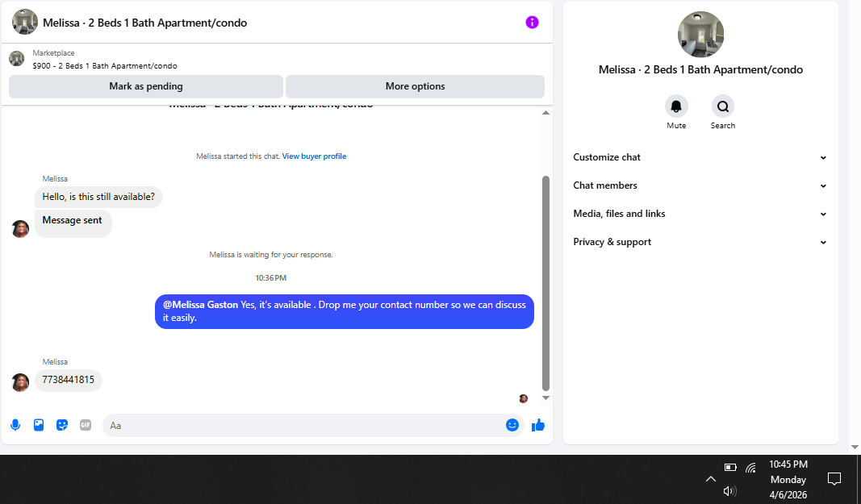Expand Media, files and links section
861x504 pixels.
click(x=700, y=214)
